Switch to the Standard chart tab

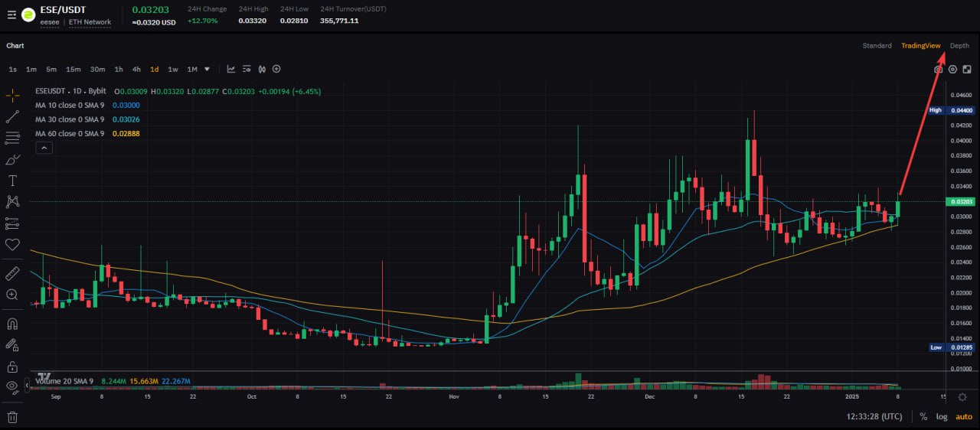877,46
